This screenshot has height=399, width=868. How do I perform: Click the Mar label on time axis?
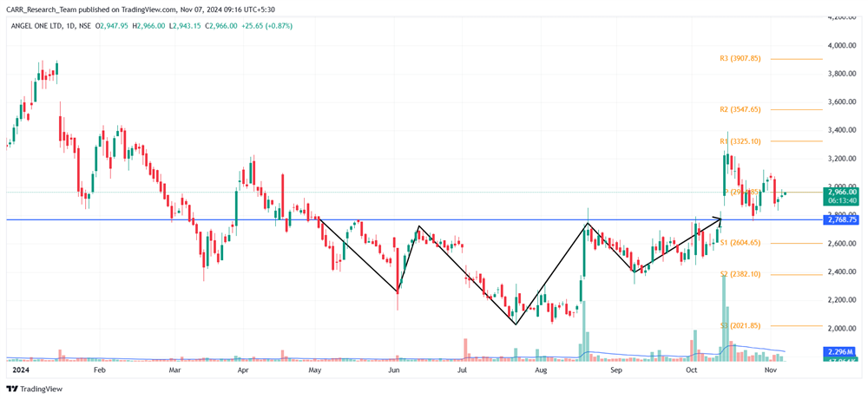(174, 369)
